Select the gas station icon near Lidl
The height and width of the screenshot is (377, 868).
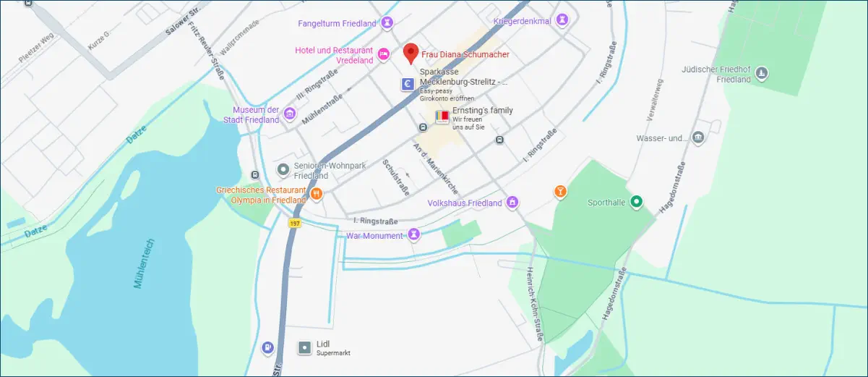(x=268, y=348)
